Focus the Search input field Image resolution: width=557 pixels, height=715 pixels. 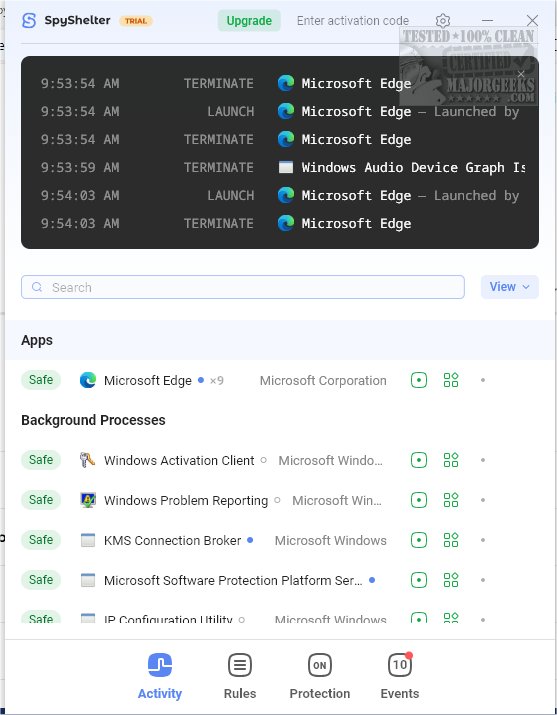point(243,287)
